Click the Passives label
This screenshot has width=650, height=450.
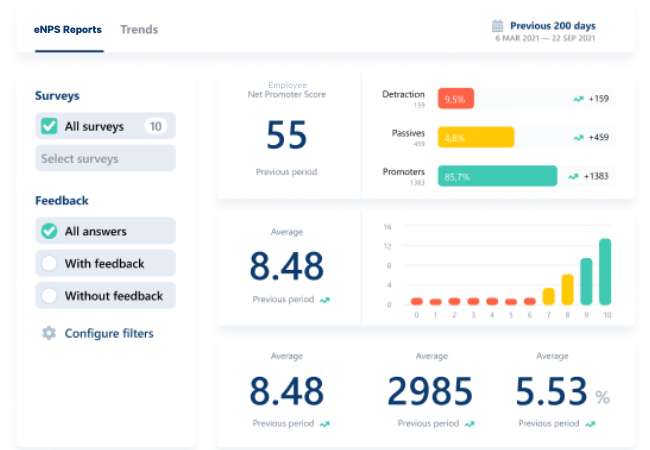pyautogui.click(x=408, y=133)
